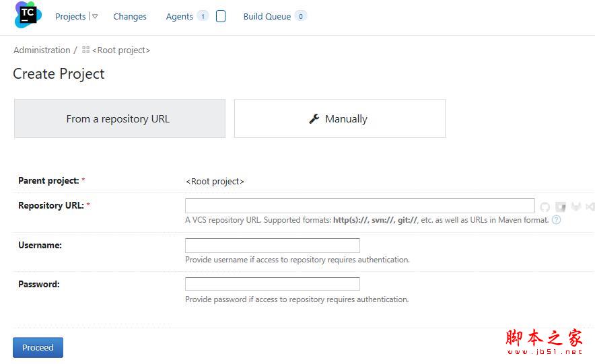Click the Root project grid icon in breadcrumb

85,50
